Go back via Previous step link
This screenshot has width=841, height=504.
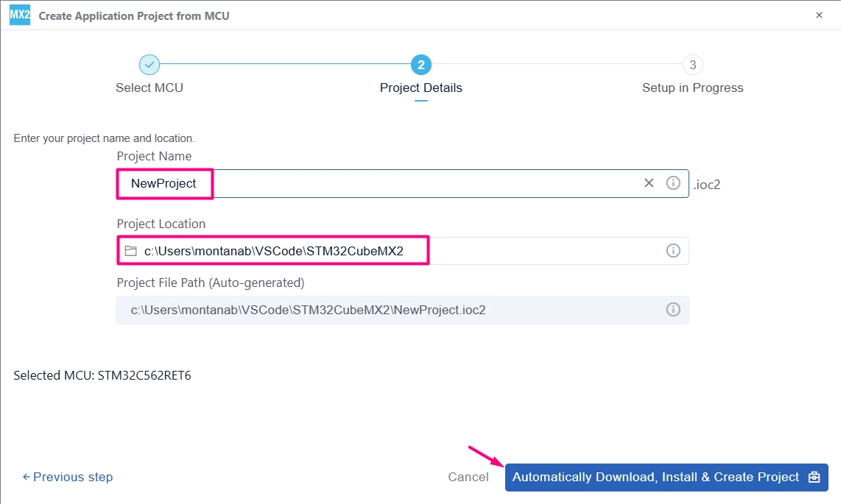click(x=68, y=477)
